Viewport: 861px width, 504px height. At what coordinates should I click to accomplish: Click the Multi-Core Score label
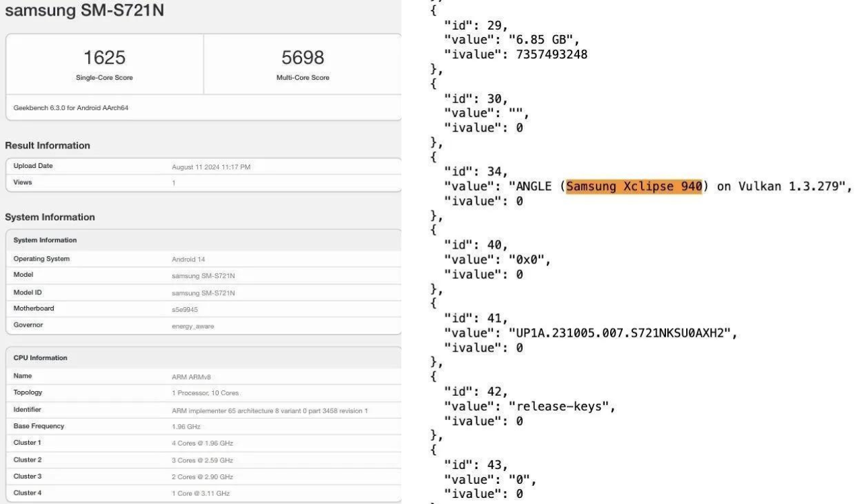[x=303, y=78]
